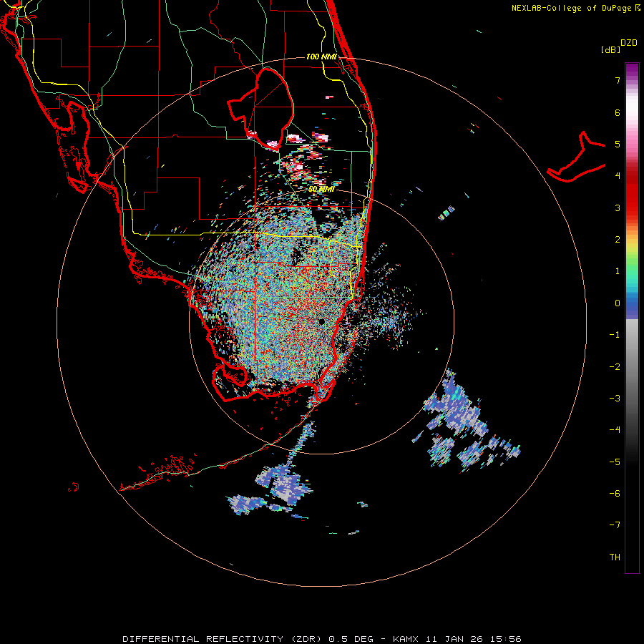Viewport: 644px width, 644px height.
Task: Select the 6 dB scale value
Action: click(x=618, y=112)
